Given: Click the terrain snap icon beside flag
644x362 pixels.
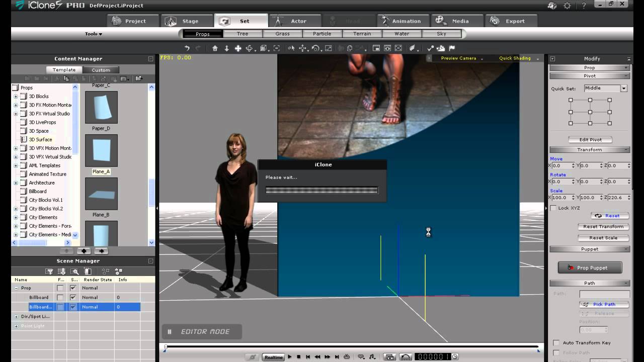Looking at the screenshot, I should coord(441,48).
